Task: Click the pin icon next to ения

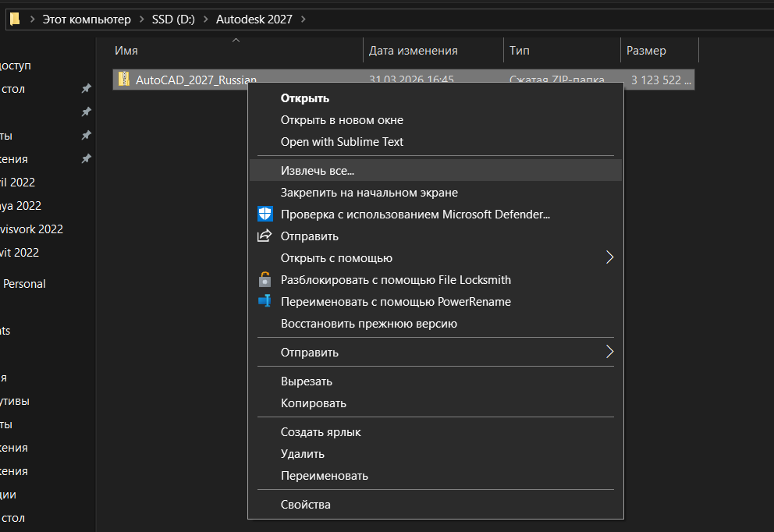Action: pos(87,158)
